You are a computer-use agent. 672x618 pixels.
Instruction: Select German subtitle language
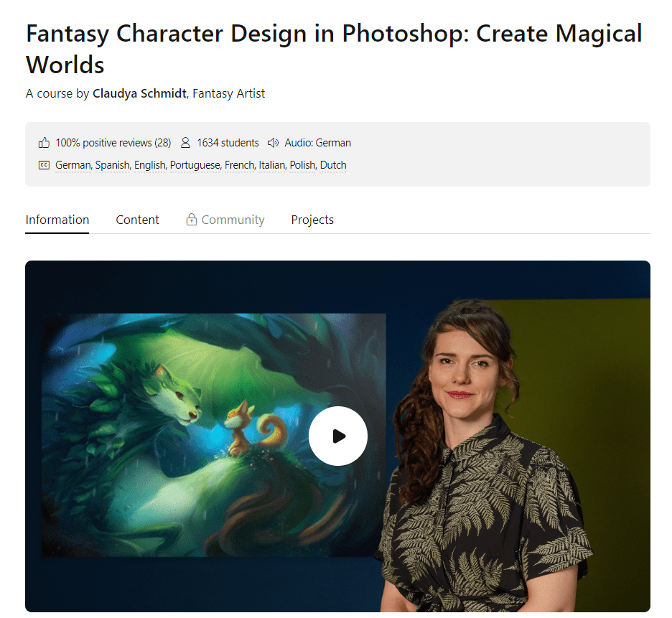coord(73,165)
